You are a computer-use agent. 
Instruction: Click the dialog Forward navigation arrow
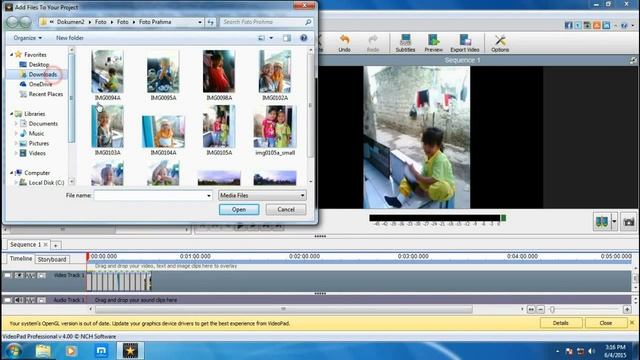(25, 22)
